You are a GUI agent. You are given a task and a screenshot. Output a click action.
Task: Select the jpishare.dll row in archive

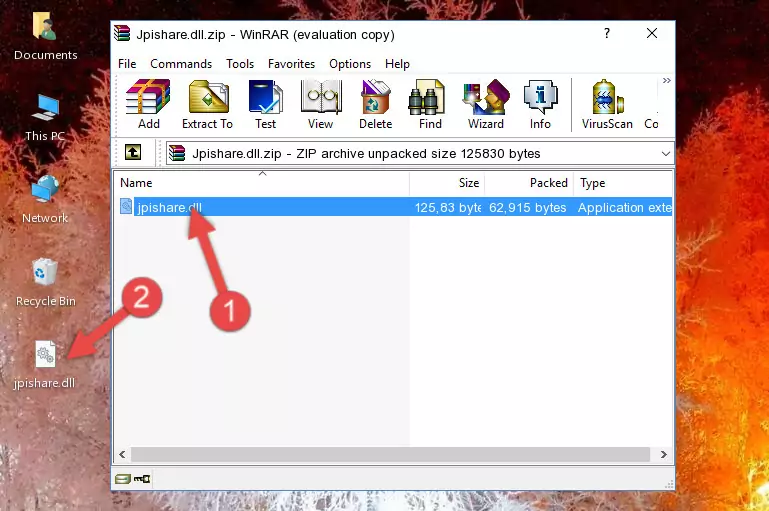pos(394,207)
